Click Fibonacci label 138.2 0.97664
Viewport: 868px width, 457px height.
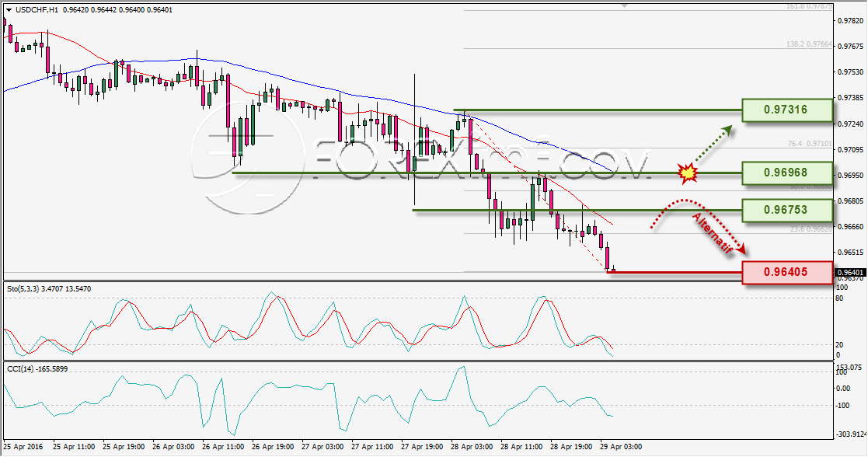click(809, 44)
